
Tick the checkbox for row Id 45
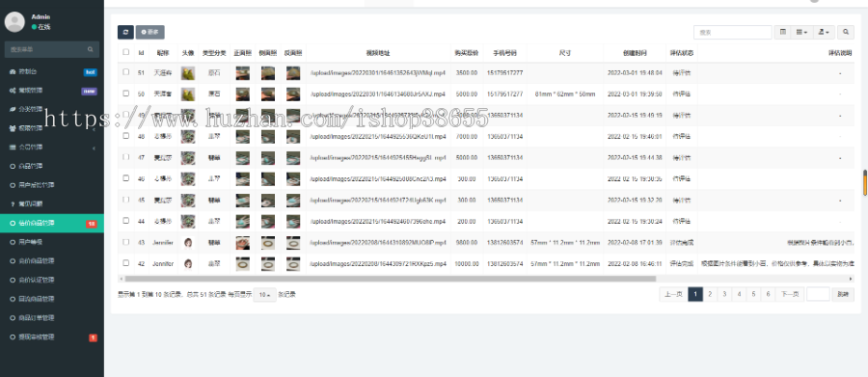pyautogui.click(x=125, y=200)
